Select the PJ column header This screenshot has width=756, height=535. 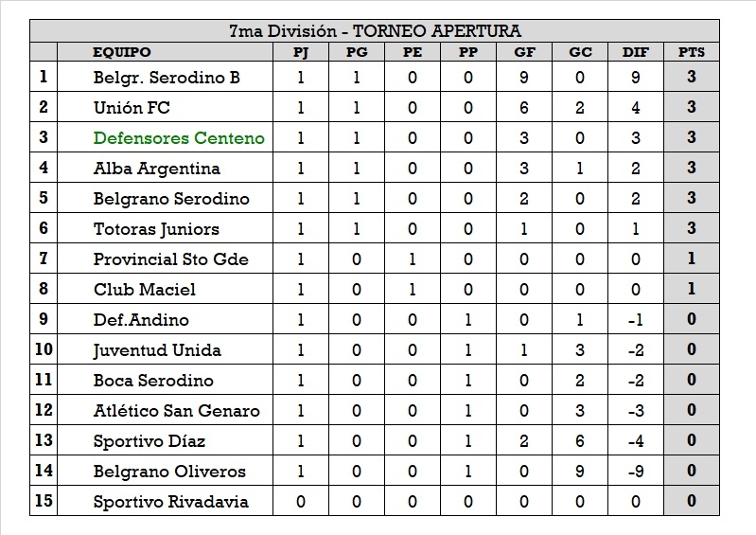301,53
